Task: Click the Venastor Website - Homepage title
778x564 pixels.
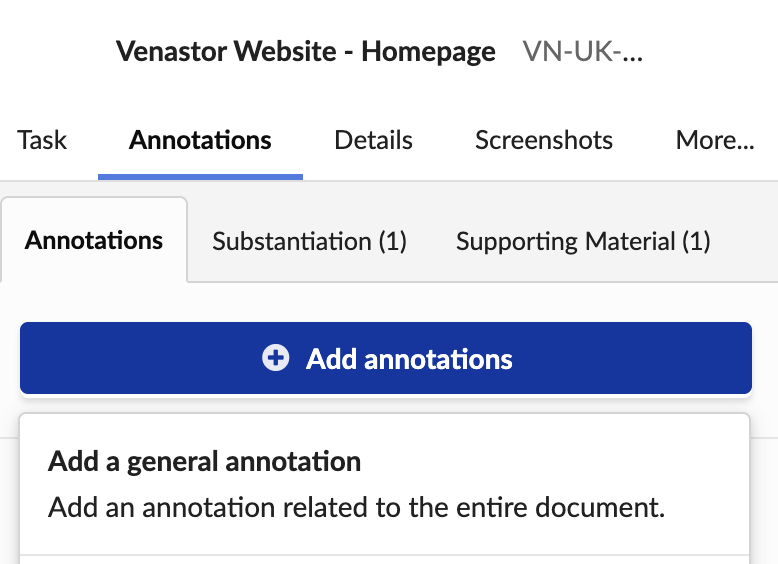Action: pyautogui.click(x=305, y=52)
